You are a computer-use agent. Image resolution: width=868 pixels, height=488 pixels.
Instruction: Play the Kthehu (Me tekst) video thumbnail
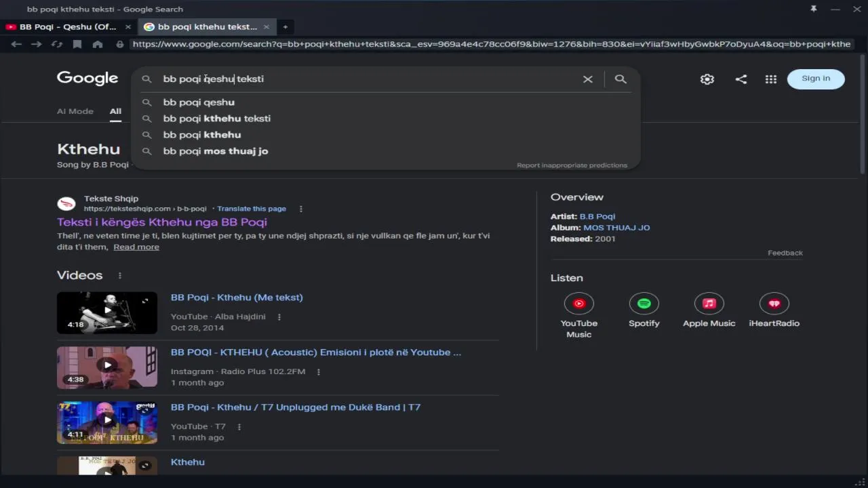tap(107, 312)
